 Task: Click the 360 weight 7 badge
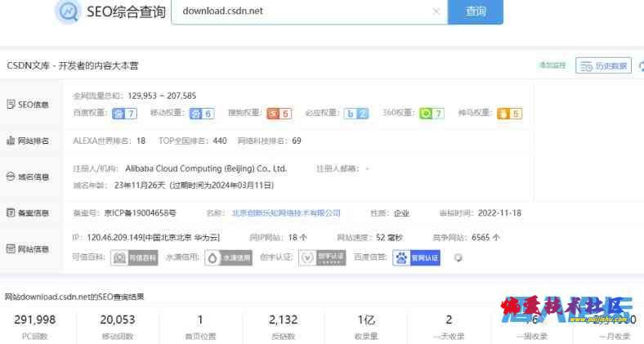432,114
